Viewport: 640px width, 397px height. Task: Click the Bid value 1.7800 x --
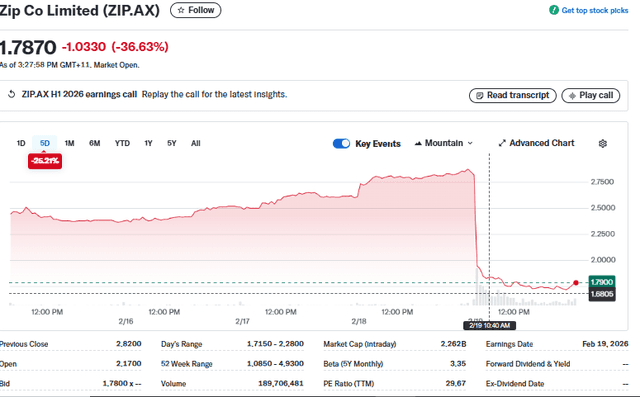tap(122, 384)
